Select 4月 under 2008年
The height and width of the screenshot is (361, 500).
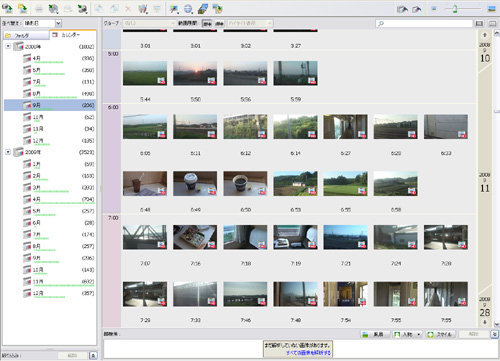[x=50, y=58]
